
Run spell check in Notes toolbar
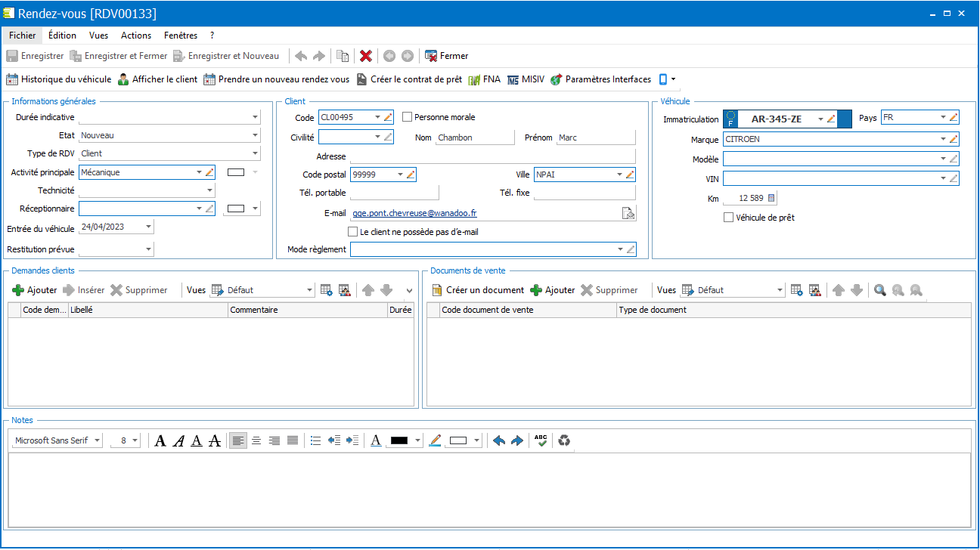pos(541,441)
